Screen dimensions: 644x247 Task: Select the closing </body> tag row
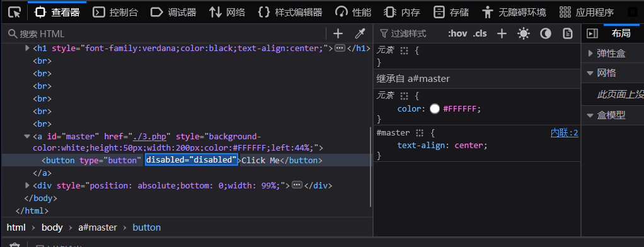[41, 198]
